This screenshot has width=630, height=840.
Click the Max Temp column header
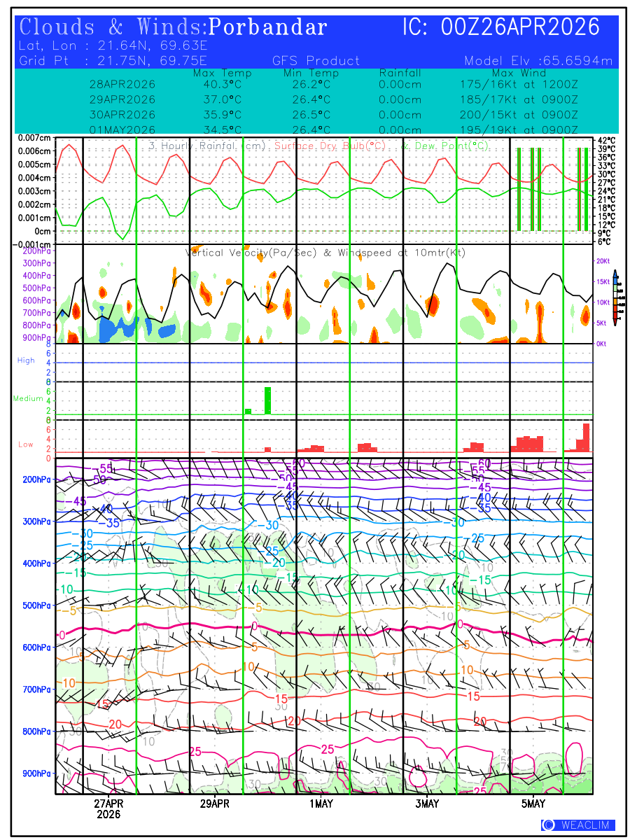tap(222, 73)
